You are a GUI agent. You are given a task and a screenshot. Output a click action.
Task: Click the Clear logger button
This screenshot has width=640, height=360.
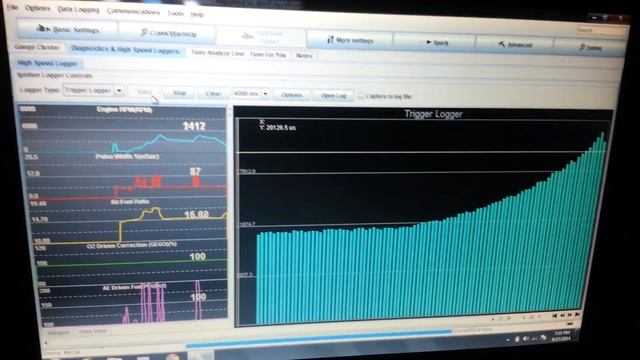213,93
